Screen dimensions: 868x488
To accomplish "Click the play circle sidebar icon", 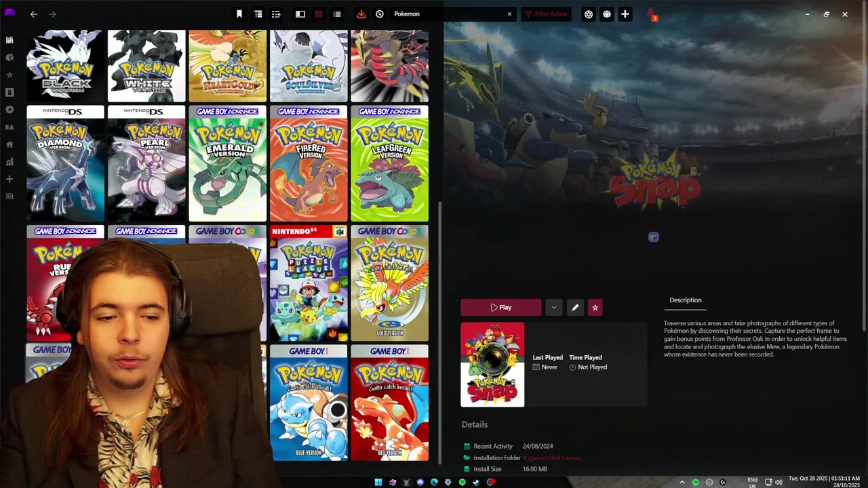I will tap(9, 110).
